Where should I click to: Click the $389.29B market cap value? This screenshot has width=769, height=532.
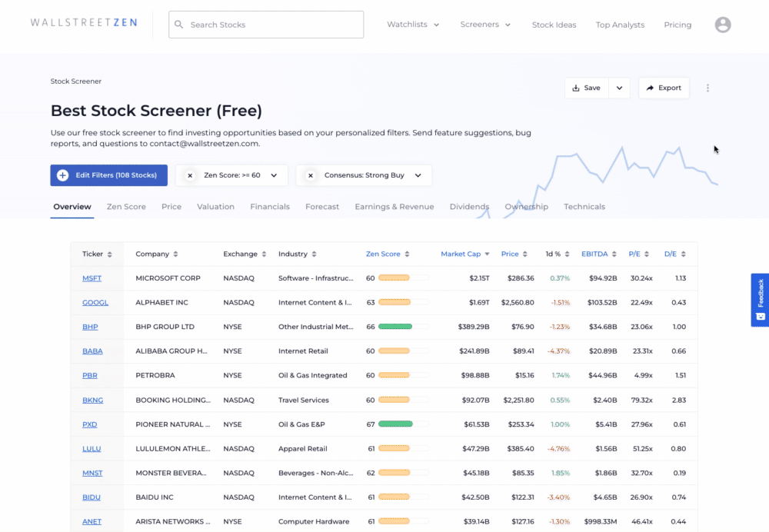[x=474, y=327]
